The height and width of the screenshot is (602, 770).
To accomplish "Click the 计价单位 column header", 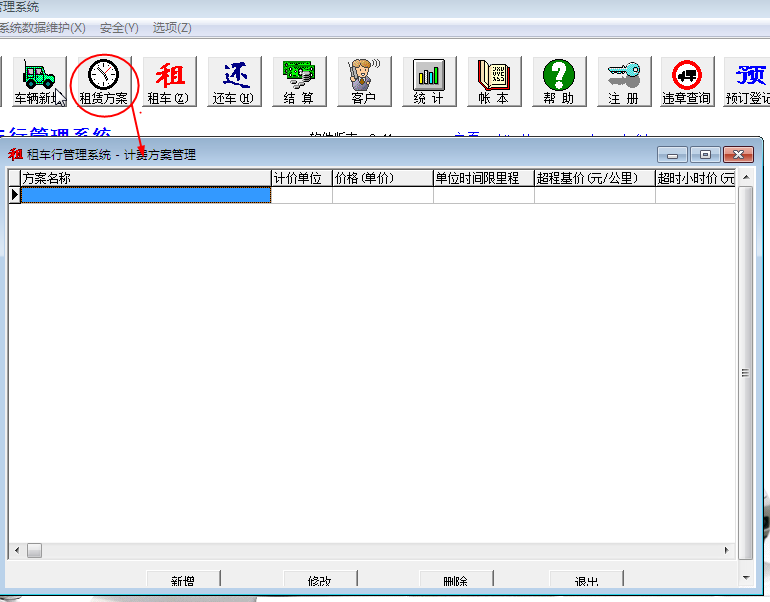I will 302,178.
